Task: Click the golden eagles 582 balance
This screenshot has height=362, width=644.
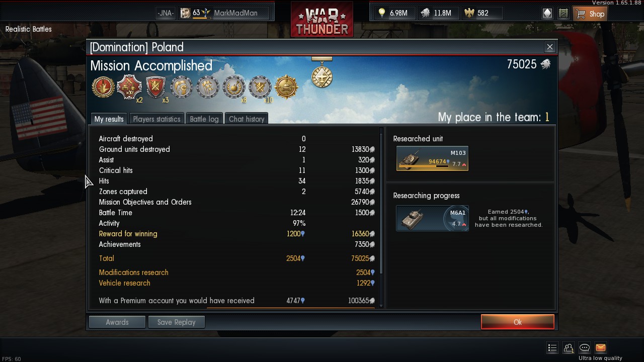Action: click(x=476, y=13)
